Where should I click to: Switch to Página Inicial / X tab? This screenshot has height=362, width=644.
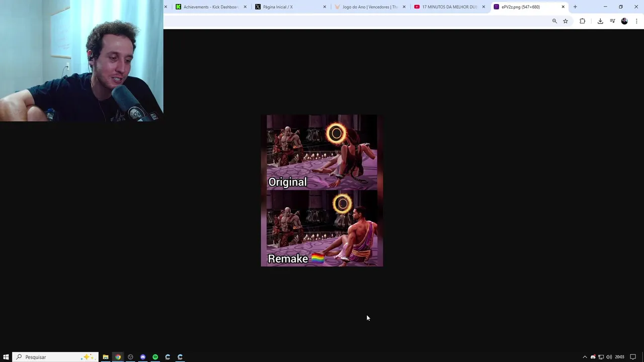[x=290, y=7]
